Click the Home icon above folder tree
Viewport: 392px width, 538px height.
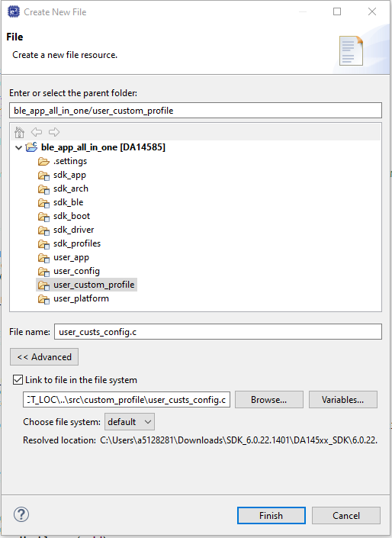click(19, 132)
